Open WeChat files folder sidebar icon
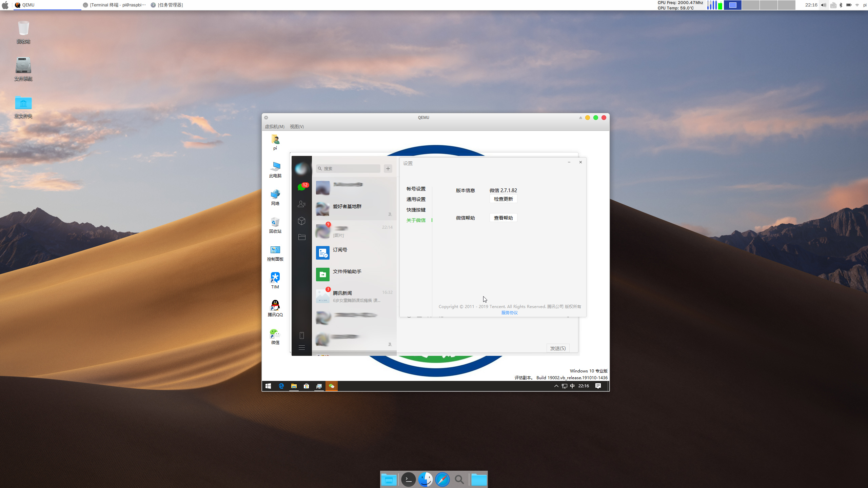This screenshot has height=488, width=868. point(301,237)
